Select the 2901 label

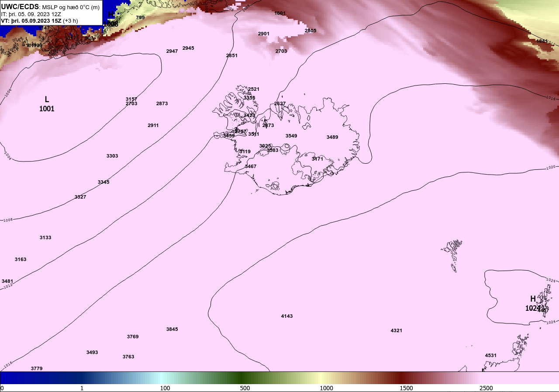point(264,34)
